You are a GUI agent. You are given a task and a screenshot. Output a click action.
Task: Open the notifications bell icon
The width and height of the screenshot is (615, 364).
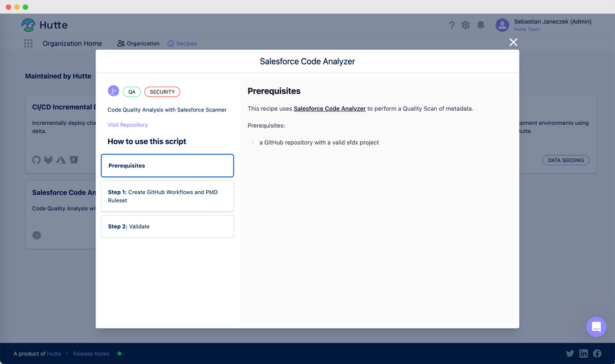click(481, 25)
